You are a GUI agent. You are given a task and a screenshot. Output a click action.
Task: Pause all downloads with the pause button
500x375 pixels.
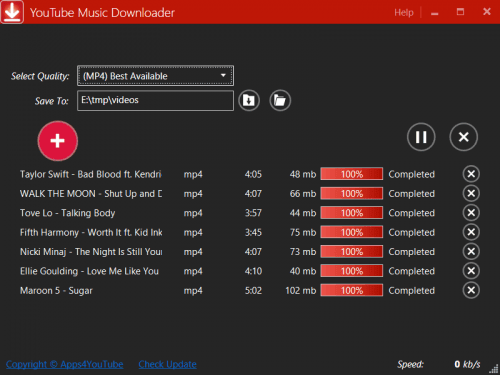pos(421,137)
